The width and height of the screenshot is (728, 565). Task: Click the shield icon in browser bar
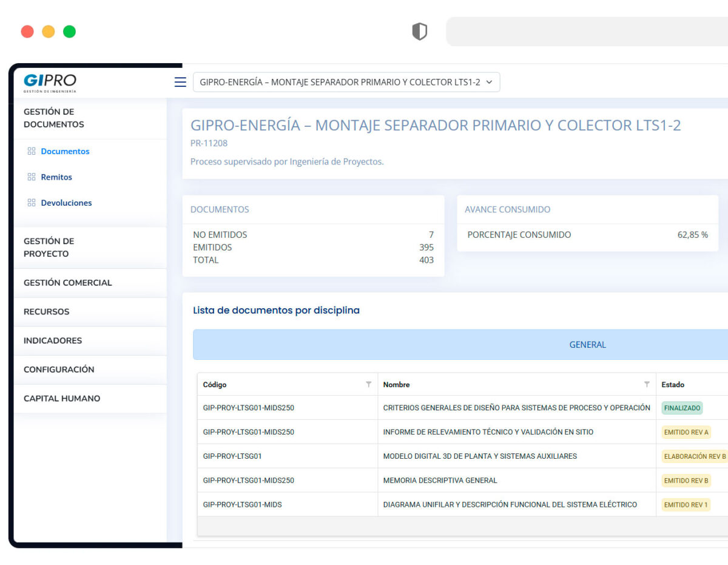[x=419, y=32]
